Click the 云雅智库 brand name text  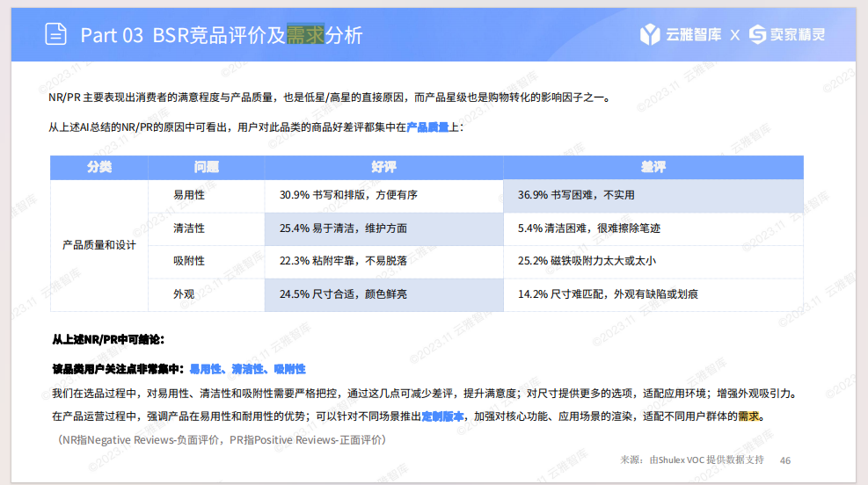point(694,35)
